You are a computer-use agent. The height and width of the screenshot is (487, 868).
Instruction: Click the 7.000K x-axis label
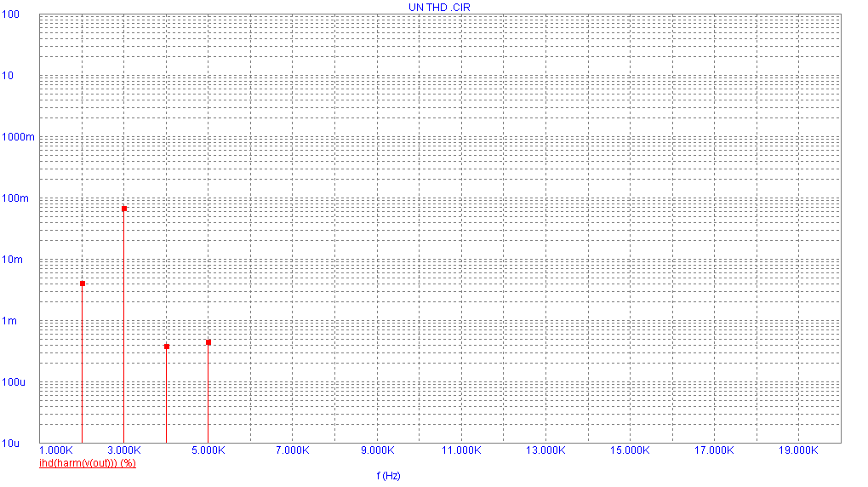[292, 450]
